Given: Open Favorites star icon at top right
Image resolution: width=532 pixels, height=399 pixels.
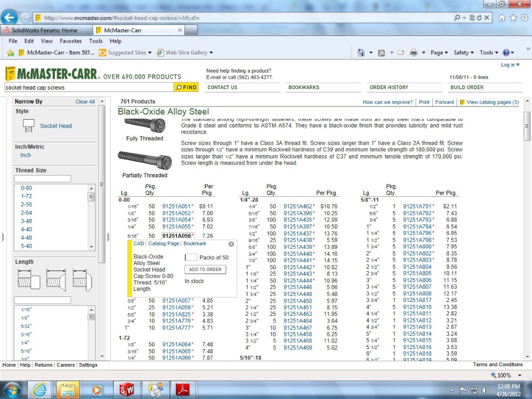Looking at the screenshot, I should (x=513, y=18).
